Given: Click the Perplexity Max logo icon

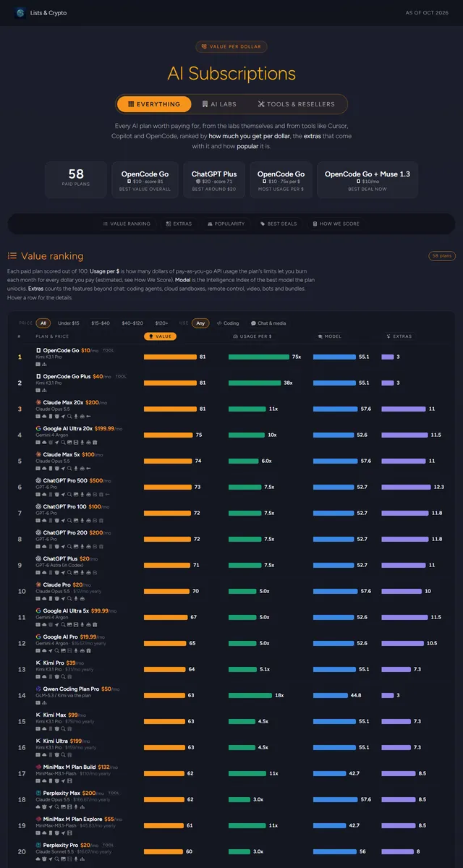Looking at the screenshot, I should tap(38, 793).
